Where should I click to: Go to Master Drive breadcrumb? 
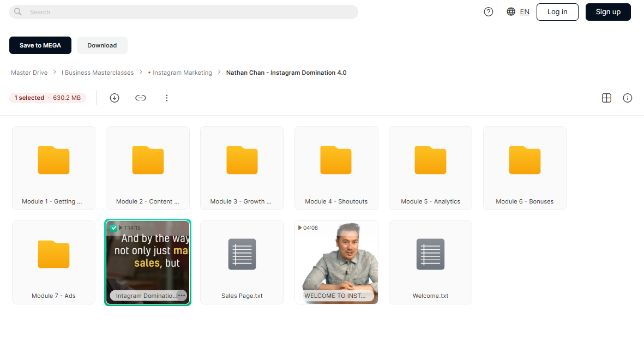pyautogui.click(x=29, y=73)
